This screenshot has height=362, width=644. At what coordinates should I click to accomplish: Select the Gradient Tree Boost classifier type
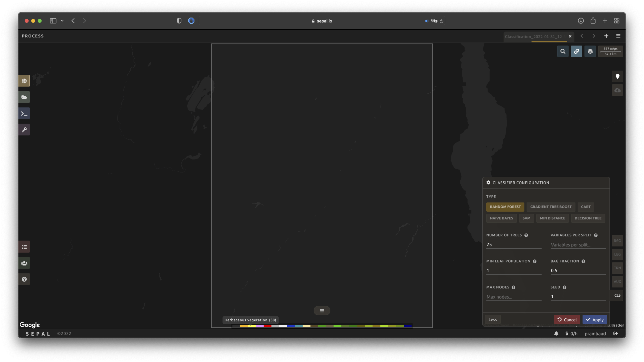[551, 207]
